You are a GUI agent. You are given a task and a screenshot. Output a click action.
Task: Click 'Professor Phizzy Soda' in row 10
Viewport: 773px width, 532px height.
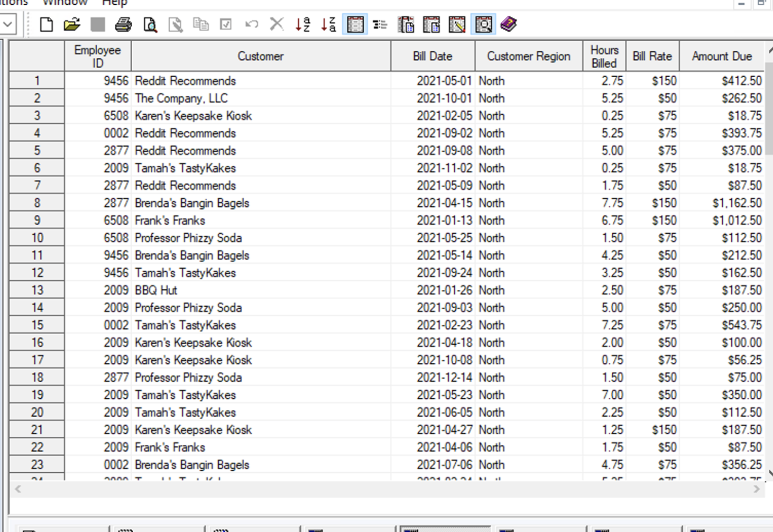(261, 238)
